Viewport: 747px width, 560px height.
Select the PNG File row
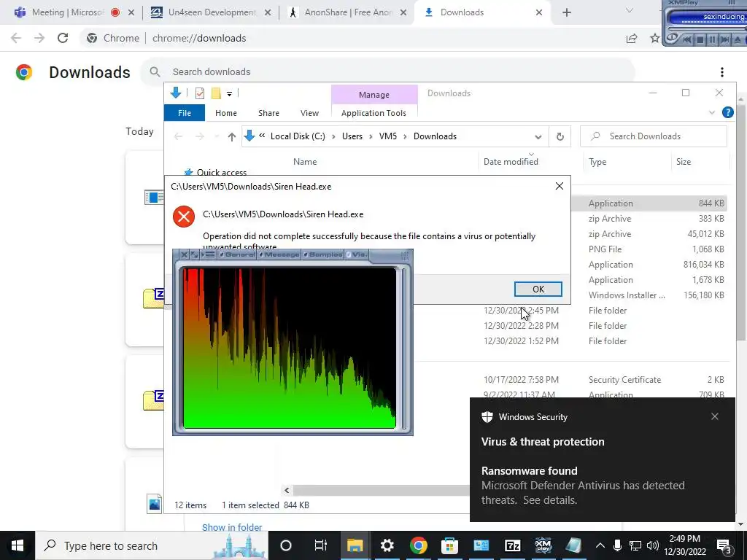(x=648, y=249)
